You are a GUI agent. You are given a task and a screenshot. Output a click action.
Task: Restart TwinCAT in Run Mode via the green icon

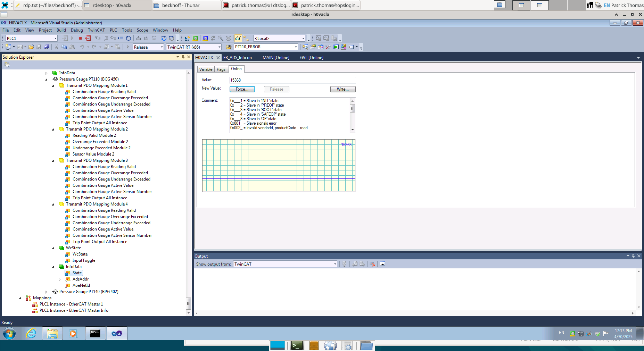[x=195, y=39]
